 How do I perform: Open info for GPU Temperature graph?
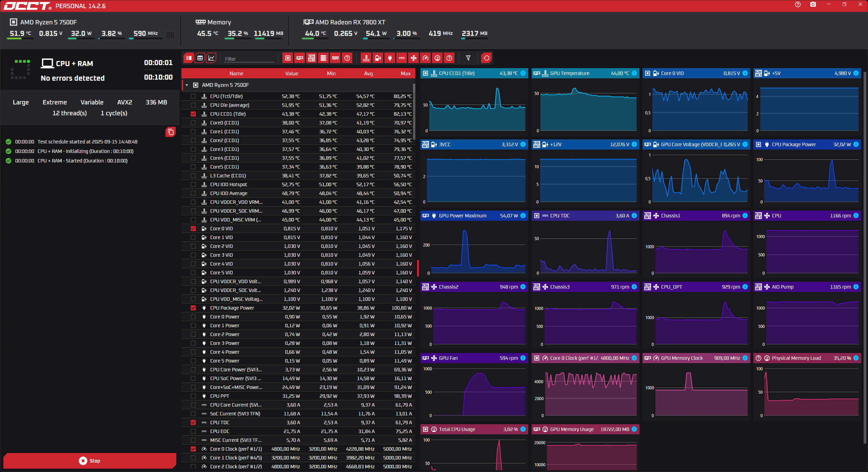[634, 73]
